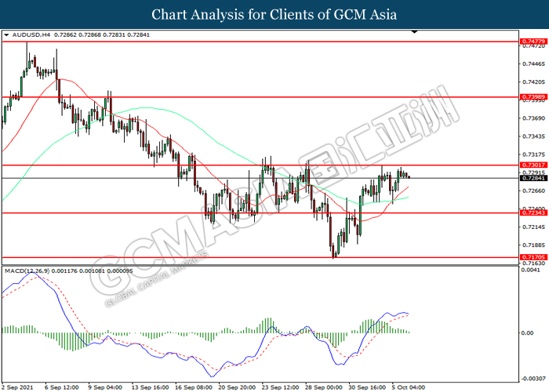Click the 0.71885 price axis value
The height and width of the screenshot is (392, 549).
click(533, 245)
